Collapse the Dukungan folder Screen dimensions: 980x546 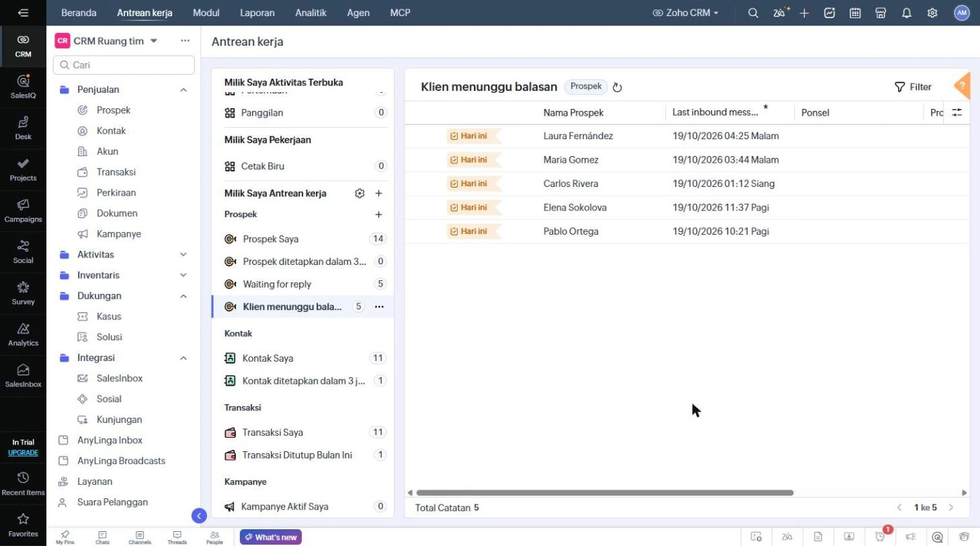183,296
